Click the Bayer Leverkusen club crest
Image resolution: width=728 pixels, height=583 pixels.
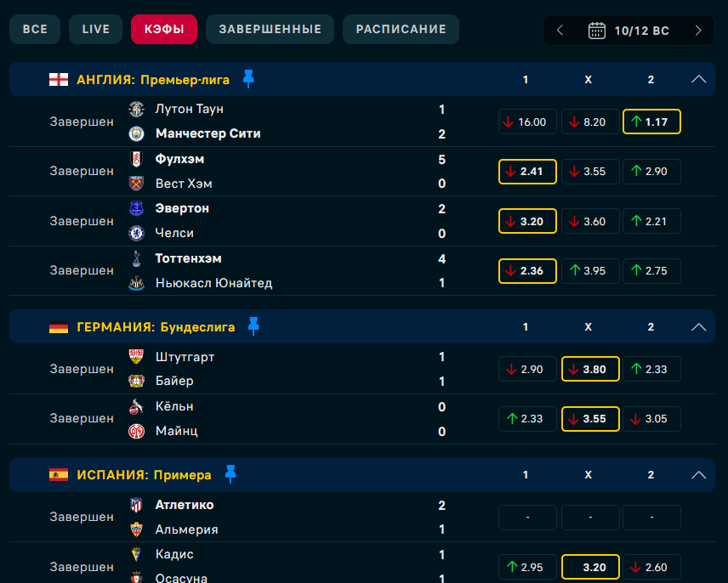coord(136,382)
